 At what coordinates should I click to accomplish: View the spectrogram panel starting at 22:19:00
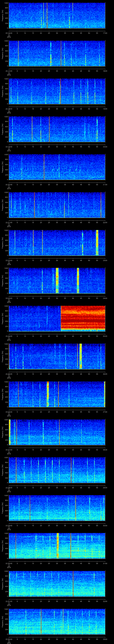(57, 129)
